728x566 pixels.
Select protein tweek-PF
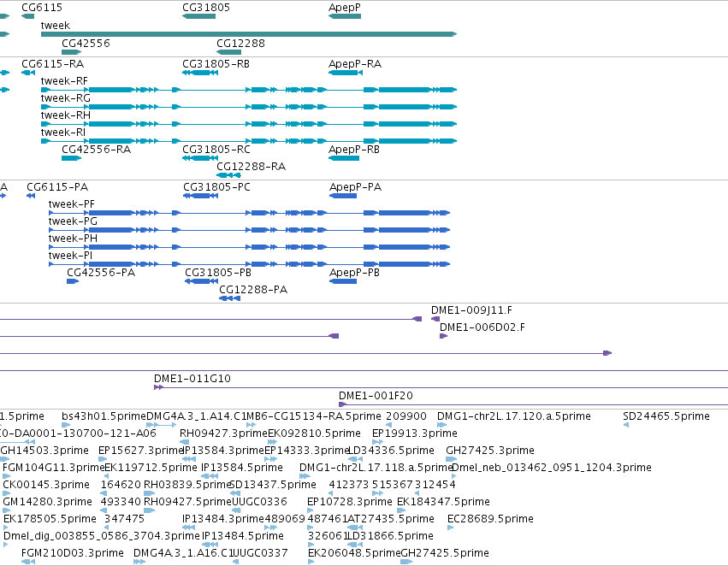(249, 213)
